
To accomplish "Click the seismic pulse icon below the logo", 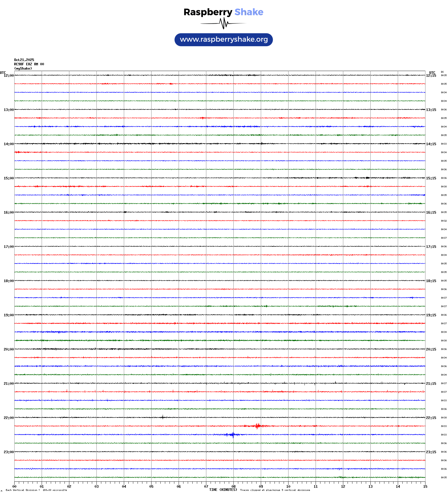I will click(x=223, y=23).
